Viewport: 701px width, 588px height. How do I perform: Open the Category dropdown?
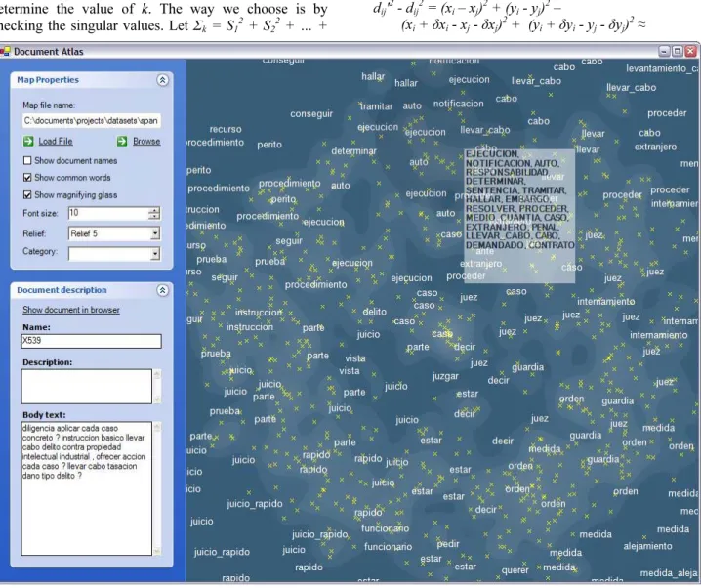tap(154, 254)
